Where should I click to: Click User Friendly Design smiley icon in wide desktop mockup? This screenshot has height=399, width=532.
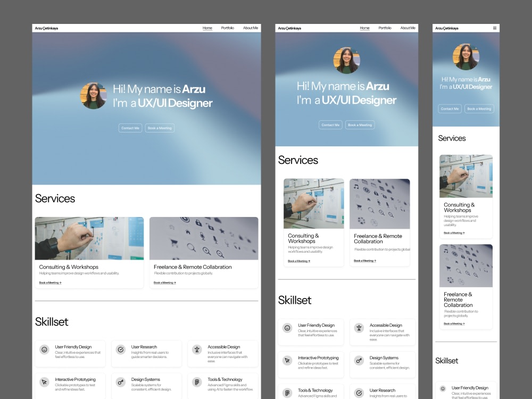44,350
